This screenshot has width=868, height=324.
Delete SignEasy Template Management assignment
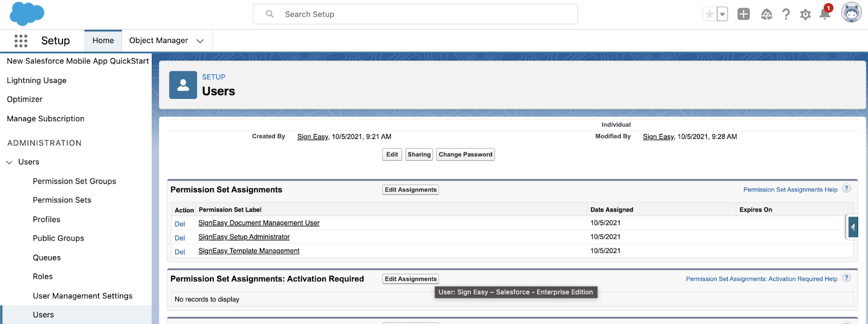pyautogui.click(x=180, y=252)
